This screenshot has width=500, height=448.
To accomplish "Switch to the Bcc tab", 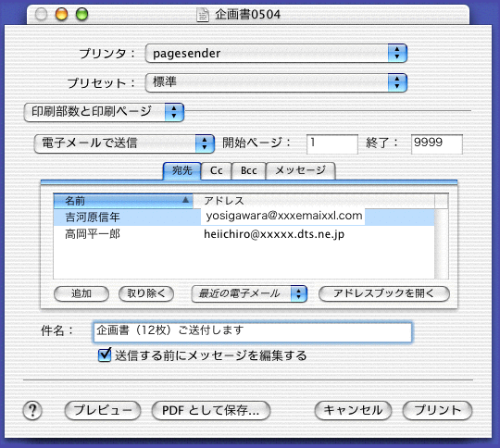I will click(x=249, y=170).
